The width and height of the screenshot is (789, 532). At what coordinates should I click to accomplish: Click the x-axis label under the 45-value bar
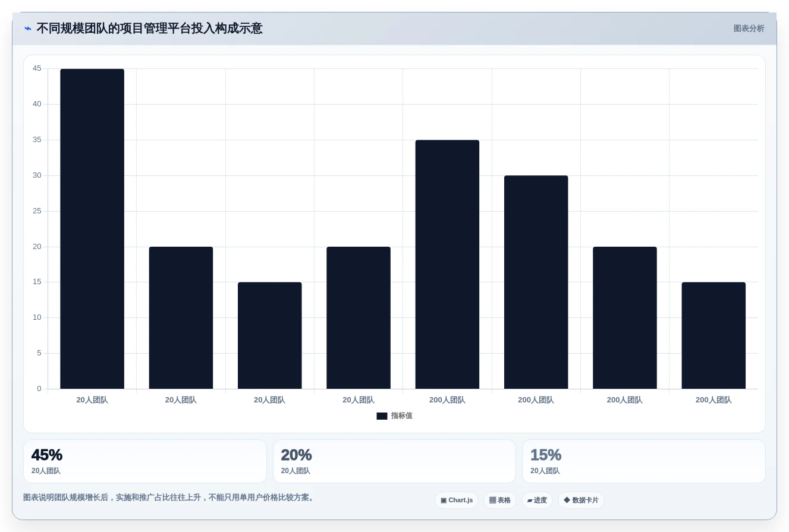coord(92,400)
